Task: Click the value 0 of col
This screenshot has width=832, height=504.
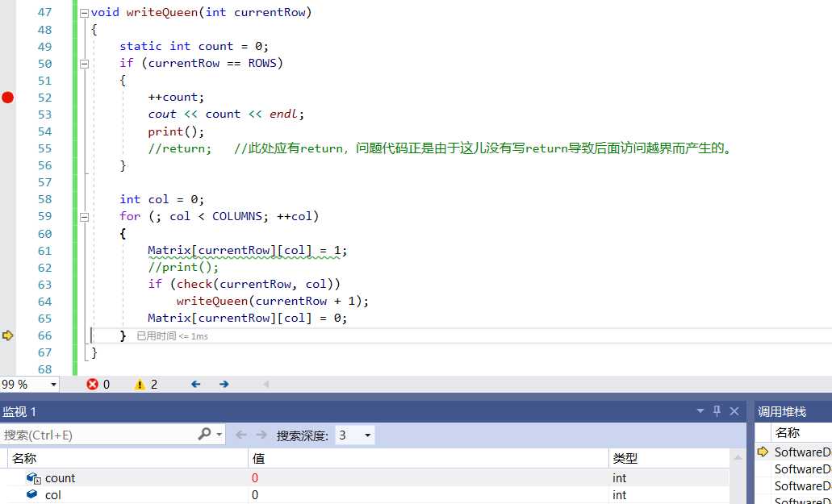Action: tap(255, 495)
